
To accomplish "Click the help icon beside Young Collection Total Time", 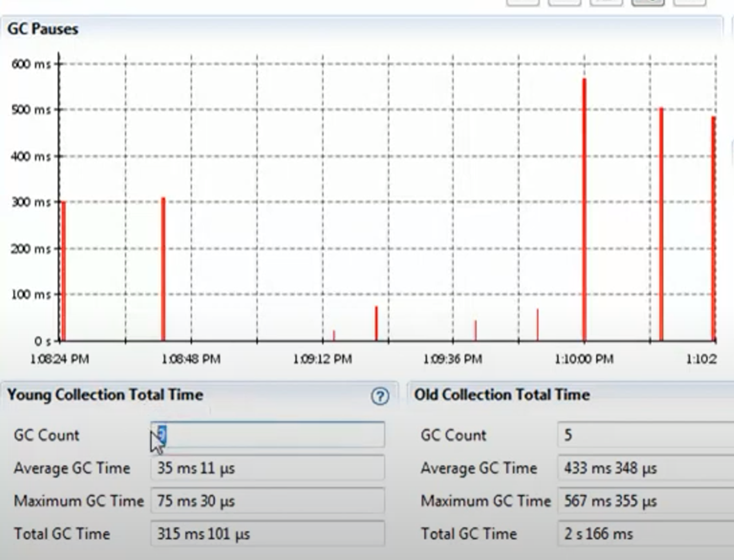I will [380, 396].
